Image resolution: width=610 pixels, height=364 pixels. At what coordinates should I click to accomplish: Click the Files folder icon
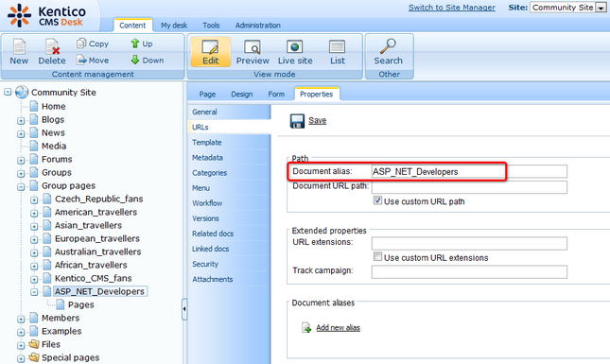tap(34, 344)
